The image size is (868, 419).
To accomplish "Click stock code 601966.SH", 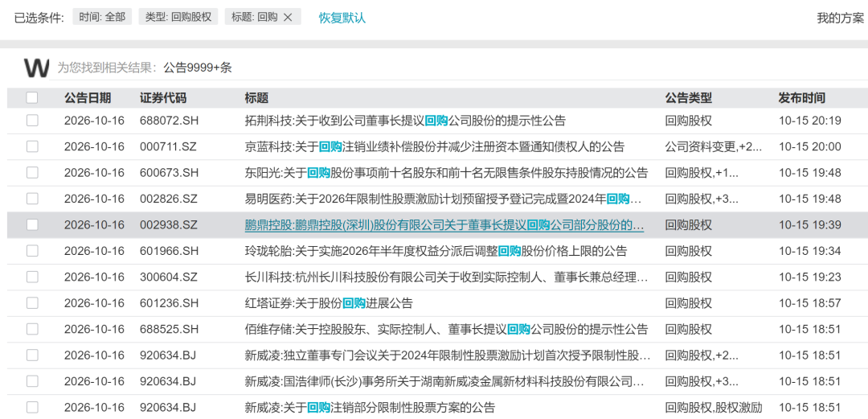I will [x=169, y=251].
